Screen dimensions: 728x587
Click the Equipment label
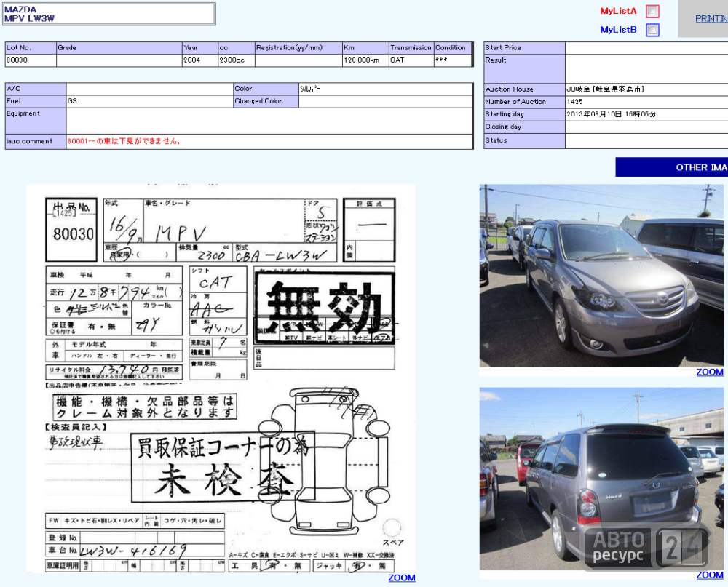[x=35, y=121]
